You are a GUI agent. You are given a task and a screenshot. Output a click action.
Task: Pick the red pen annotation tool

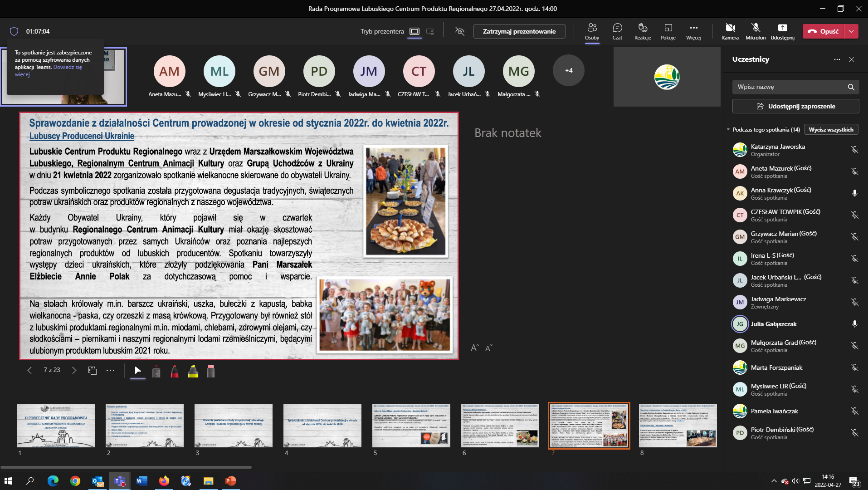click(175, 371)
